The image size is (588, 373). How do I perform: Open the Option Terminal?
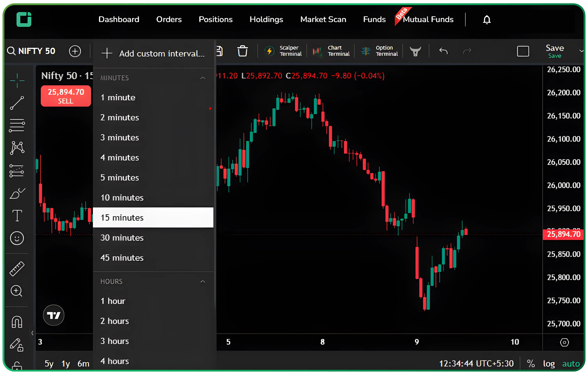point(379,51)
